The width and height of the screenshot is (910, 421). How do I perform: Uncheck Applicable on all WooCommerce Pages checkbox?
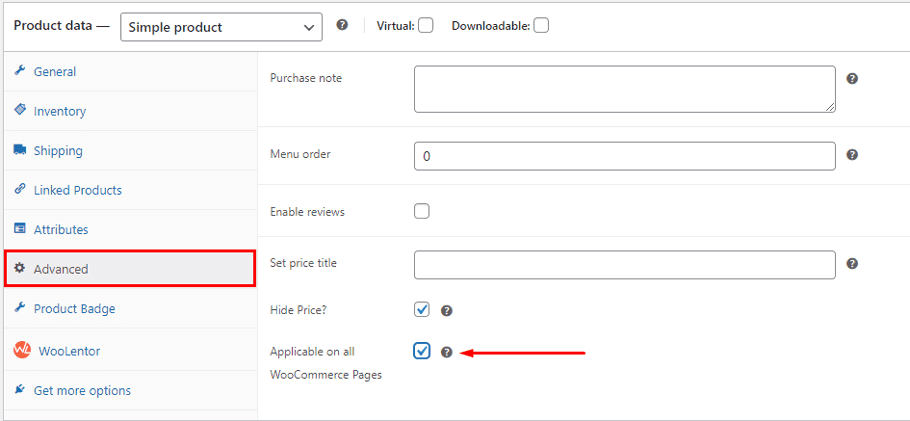[422, 351]
